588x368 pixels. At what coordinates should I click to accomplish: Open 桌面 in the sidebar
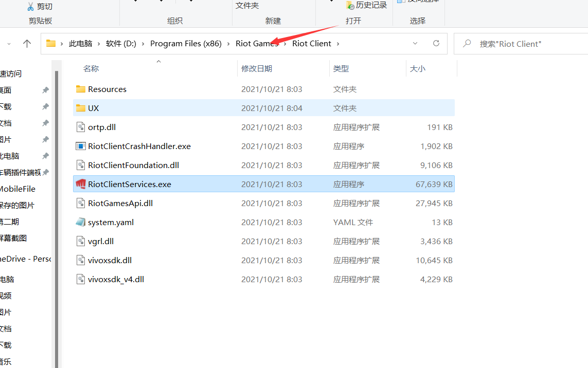[6, 90]
